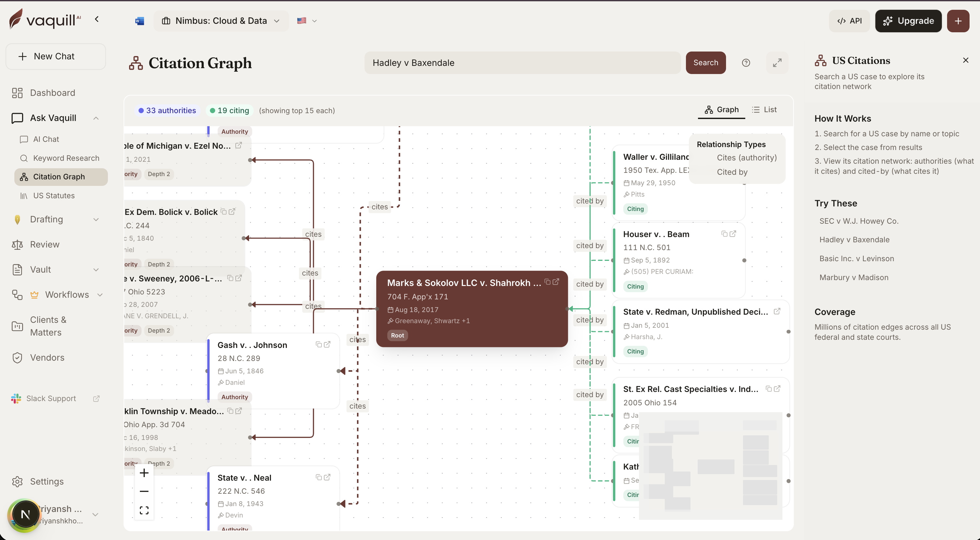This screenshot has width=980, height=540.
Task: Open the help question mark icon
Action: [746, 63]
